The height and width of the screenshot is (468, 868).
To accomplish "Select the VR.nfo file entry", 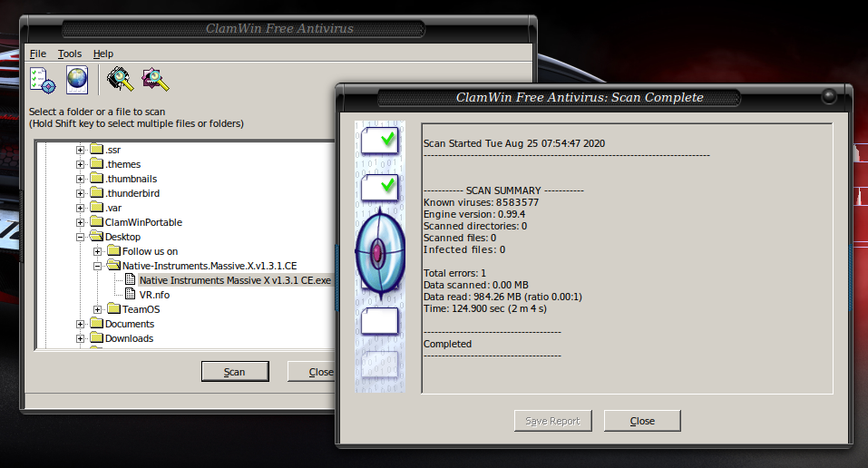I will pyautogui.click(x=154, y=295).
